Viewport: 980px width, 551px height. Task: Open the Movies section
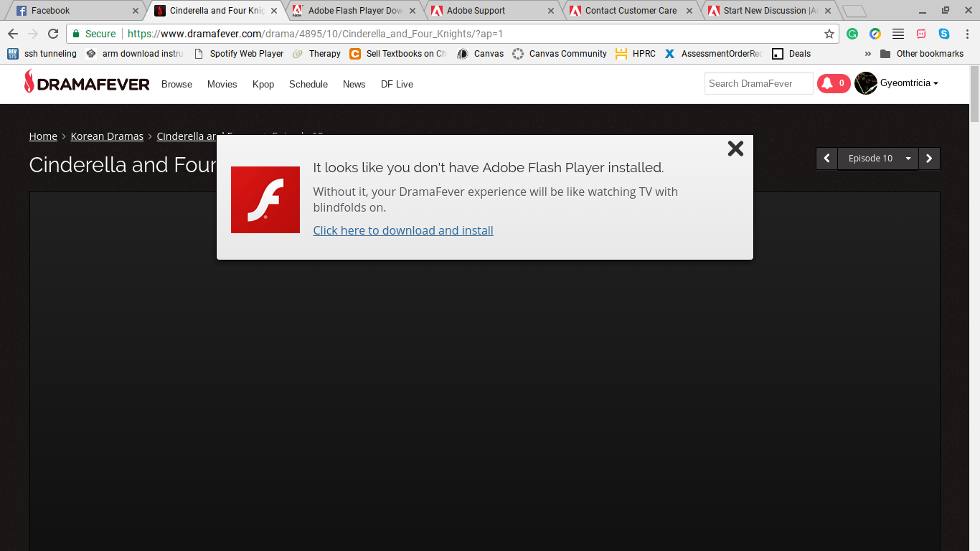pos(222,84)
